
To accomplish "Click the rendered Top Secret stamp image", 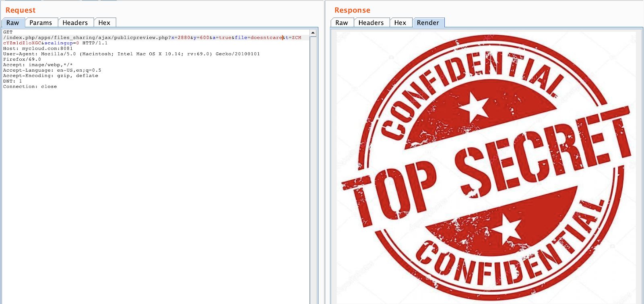I will 486,167.
